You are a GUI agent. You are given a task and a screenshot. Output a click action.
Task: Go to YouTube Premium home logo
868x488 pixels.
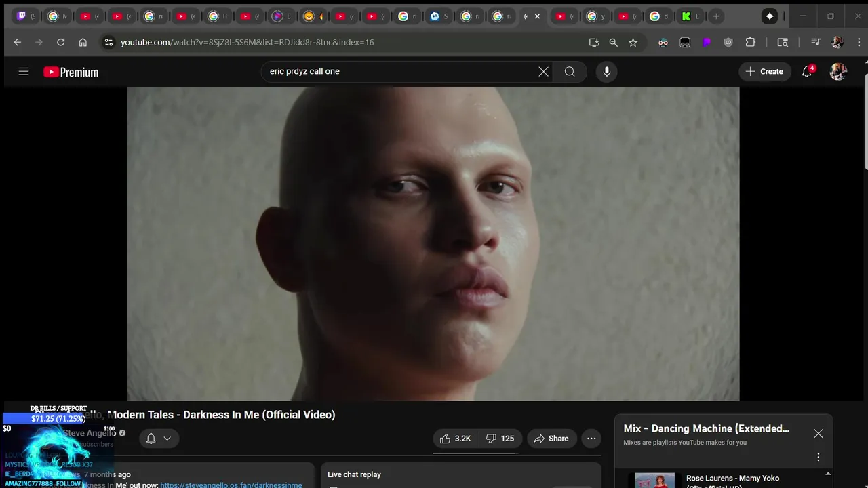pyautogui.click(x=71, y=72)
